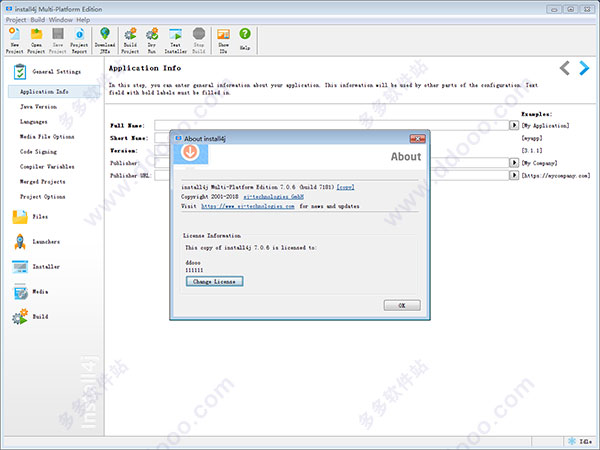This screenshot has width=600, height=450.
Task: Click the Download JREs toolbar icon
Action: click(105, 40)
